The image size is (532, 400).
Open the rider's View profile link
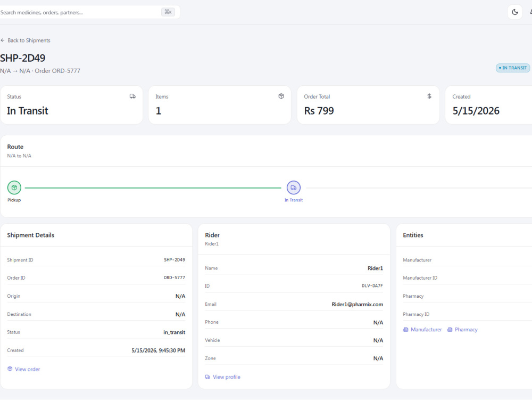coord(226,377)
